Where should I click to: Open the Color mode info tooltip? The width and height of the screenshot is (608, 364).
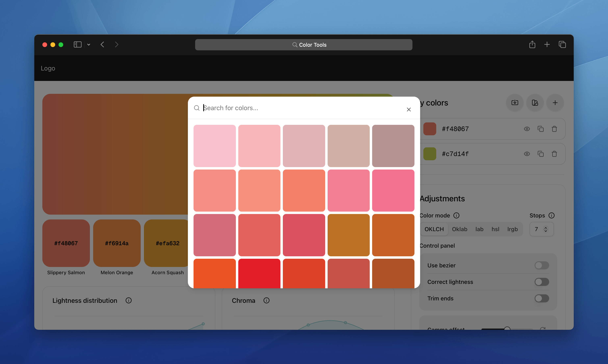click(457, 215)
